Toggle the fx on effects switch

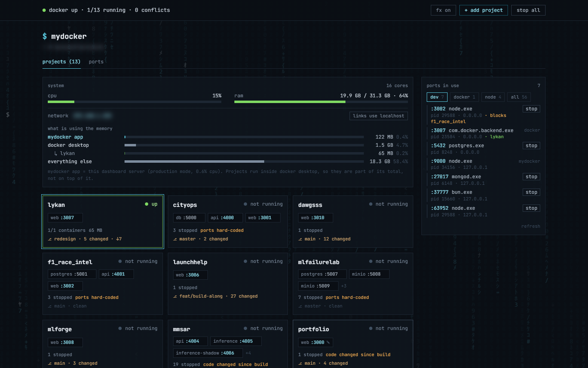(x=443, y=10)
